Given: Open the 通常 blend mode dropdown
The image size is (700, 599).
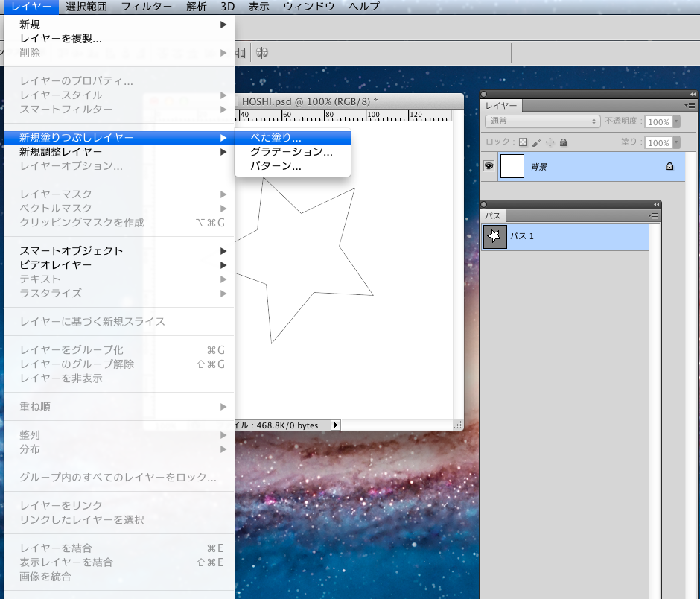Looking at the screenshot, I should click(x=542, y=121).
